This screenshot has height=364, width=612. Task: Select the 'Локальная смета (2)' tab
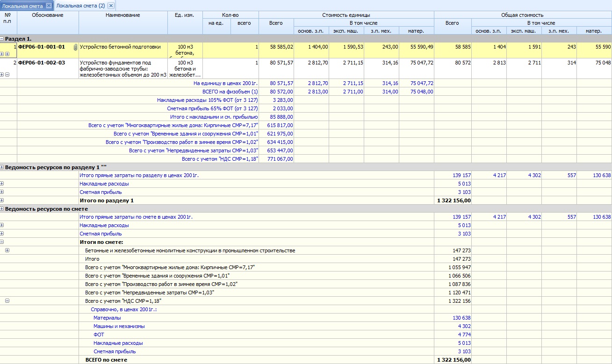(x=80, y=6)
